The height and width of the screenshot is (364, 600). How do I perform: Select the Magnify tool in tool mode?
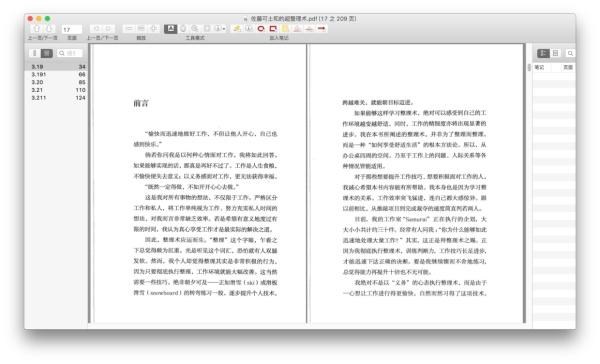[195, 29]
